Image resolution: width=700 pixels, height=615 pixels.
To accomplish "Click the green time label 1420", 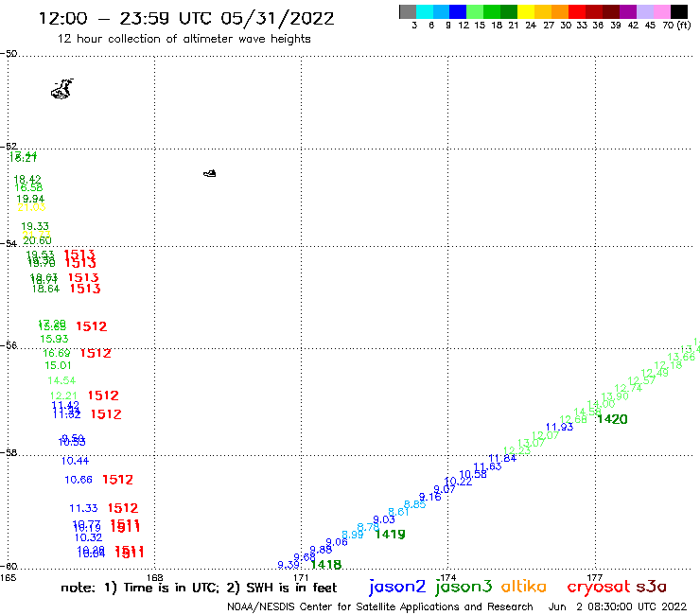I will pyautogui.click(x=612, y=419).
